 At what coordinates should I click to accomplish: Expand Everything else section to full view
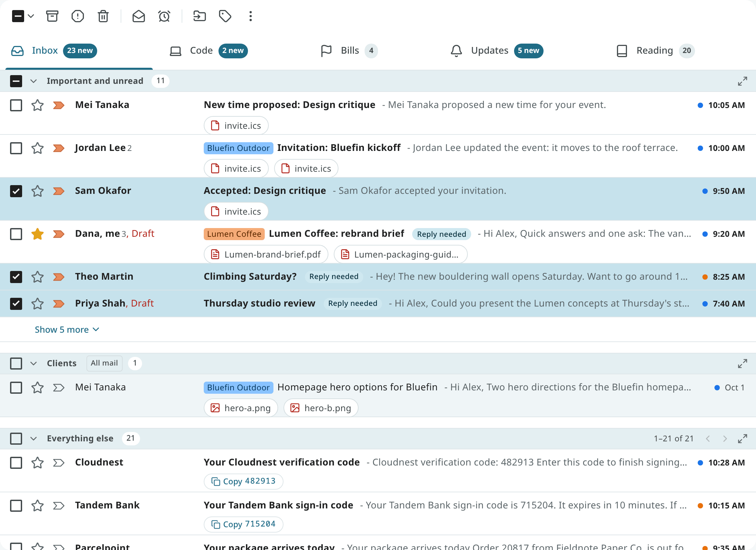(742, 438)
